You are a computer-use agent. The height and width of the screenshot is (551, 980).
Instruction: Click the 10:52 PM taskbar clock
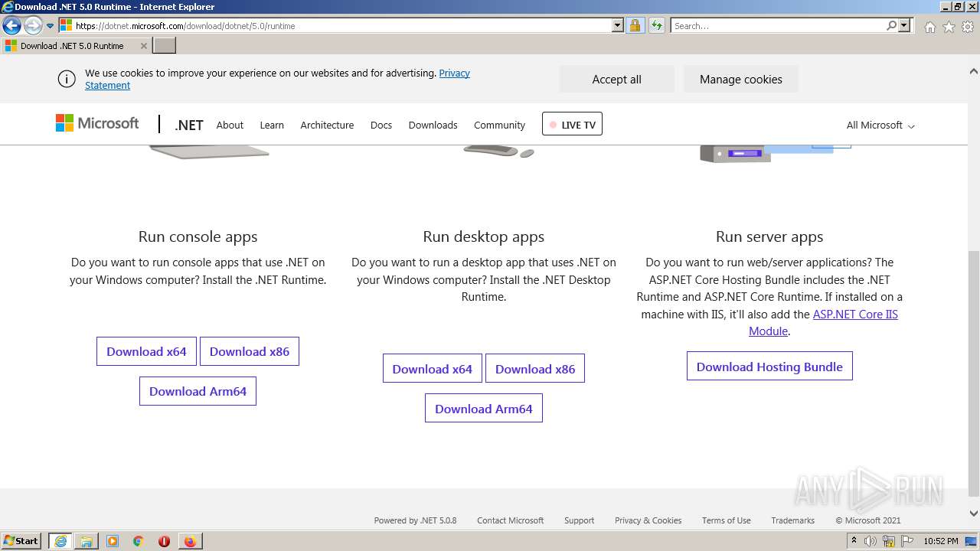[940, 541]
